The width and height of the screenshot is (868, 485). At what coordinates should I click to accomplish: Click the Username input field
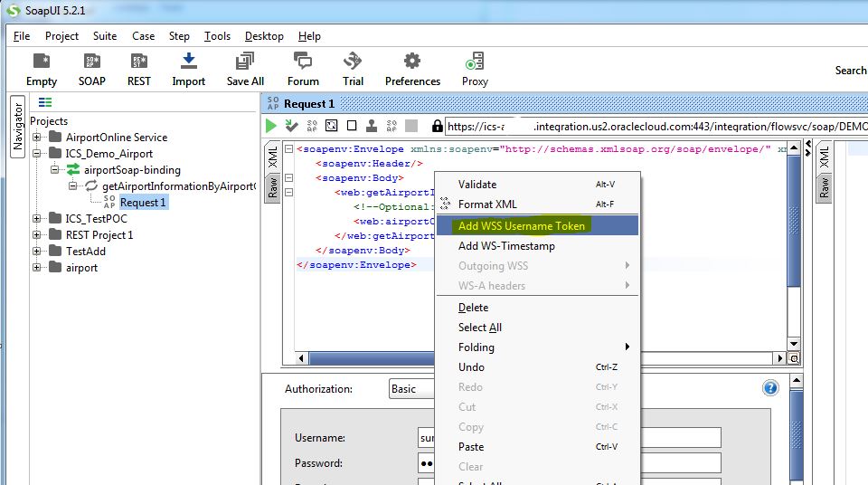[570, 437]
